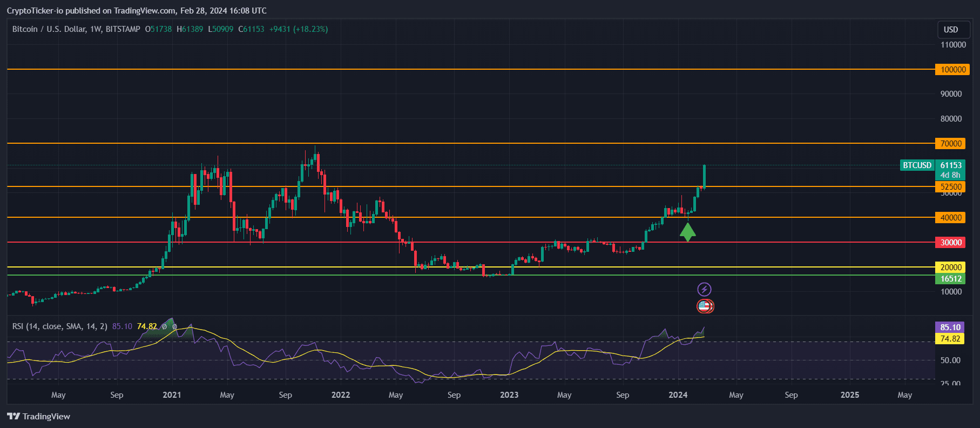Click the second ø symbol in RSI legend
Screen dimensions: 980x428
coord(174,326)
